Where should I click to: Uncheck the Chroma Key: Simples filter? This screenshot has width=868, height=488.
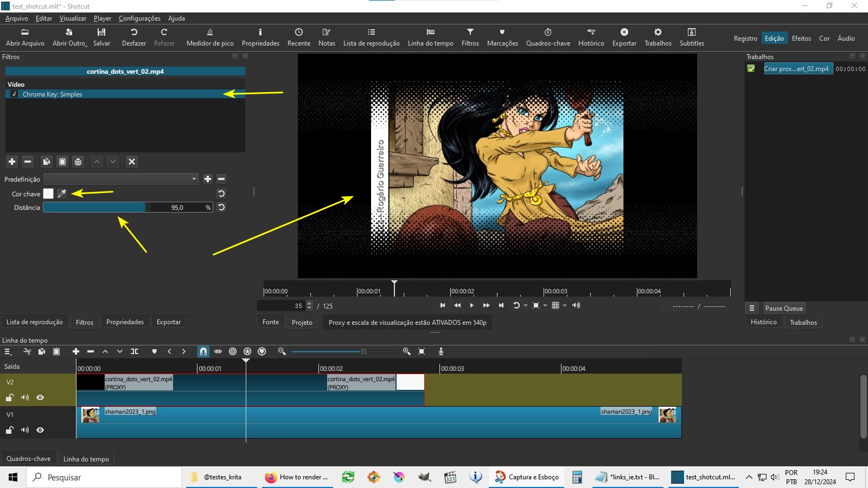[14, 94]
